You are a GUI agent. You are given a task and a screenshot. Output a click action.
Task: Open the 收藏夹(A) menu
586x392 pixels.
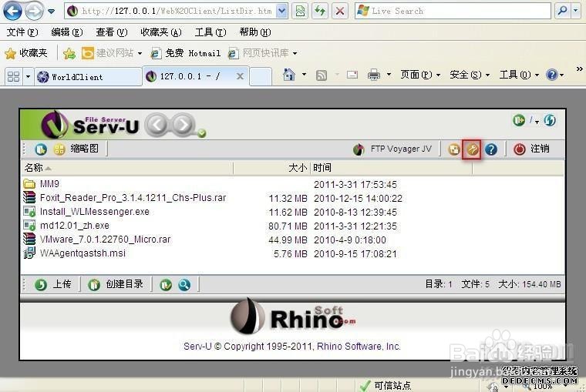[x=160, y=32]
